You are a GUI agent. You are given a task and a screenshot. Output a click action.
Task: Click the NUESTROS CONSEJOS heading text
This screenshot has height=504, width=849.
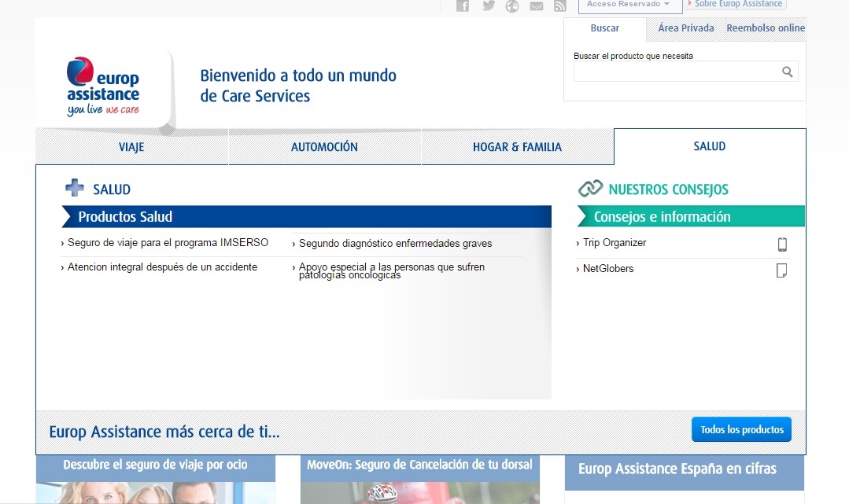pyautogui.click(x=668, y=189)
